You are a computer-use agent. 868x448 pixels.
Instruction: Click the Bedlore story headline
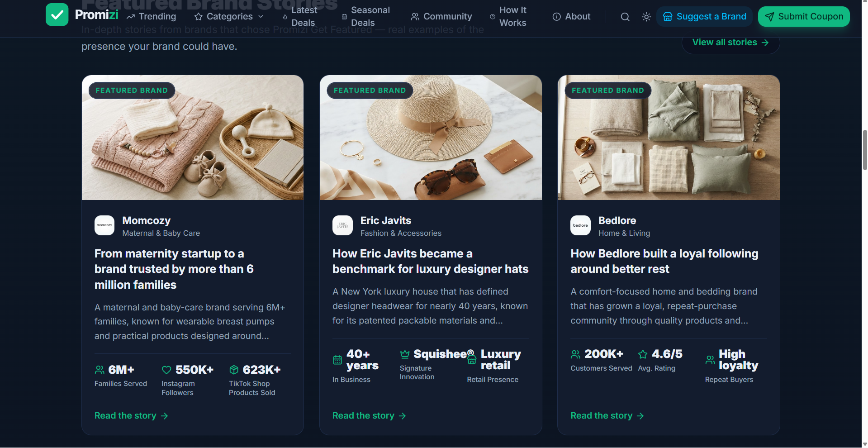tap(664, 262)
